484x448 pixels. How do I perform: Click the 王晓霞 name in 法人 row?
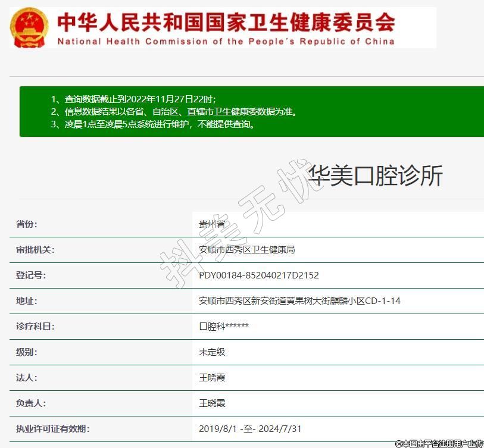point(212,378)
